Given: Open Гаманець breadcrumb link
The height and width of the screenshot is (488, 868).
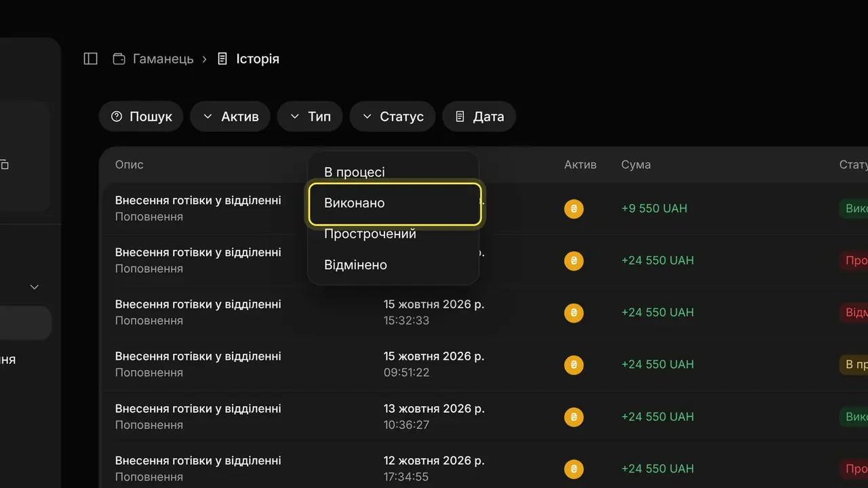Looking at the screenshot, I should tap(163, 59).
